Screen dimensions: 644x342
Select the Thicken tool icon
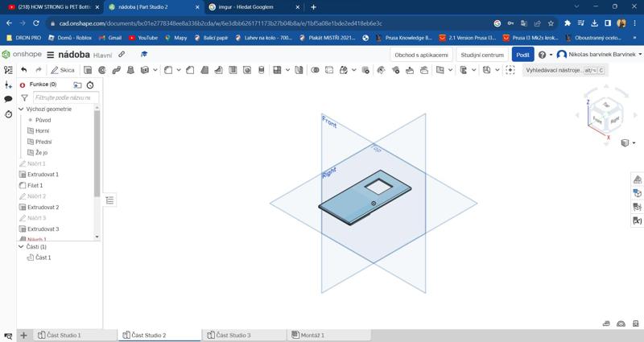click(x=145, y=70)
